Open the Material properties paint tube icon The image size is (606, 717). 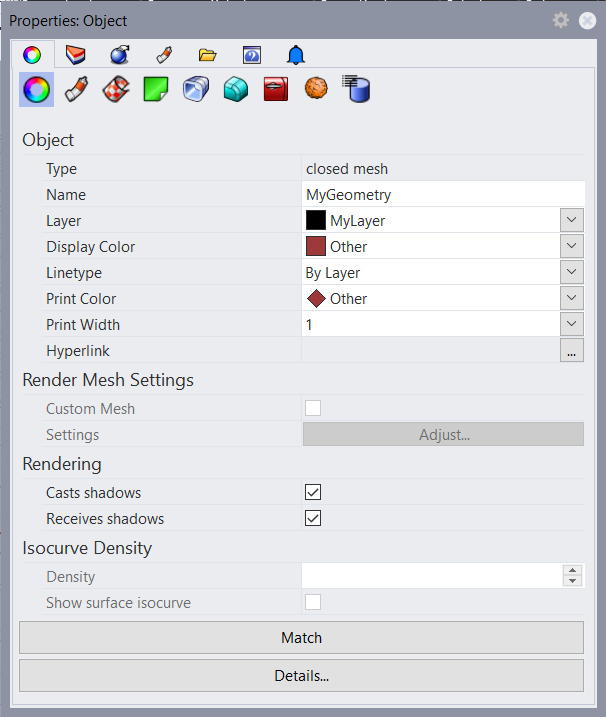(x=75, y=90)
